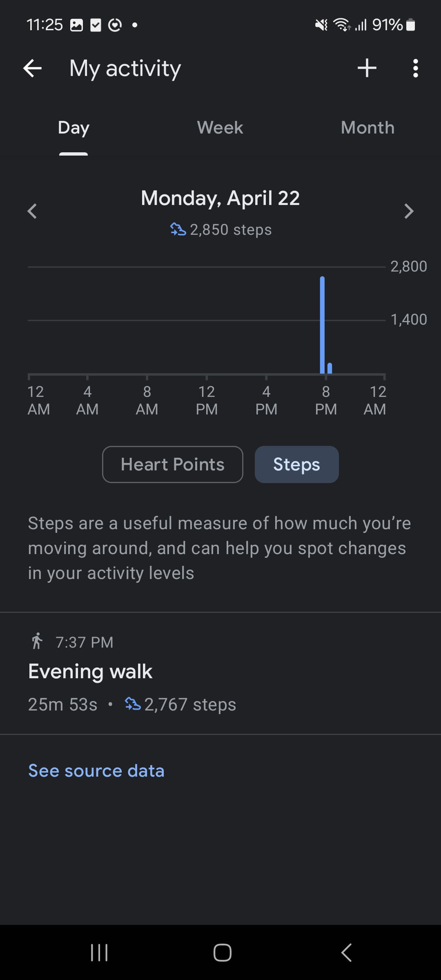The height and width of the screenshot is (980, 441).
Task: Tap the Monday, April 22 date heading
Action: [220, 198]
